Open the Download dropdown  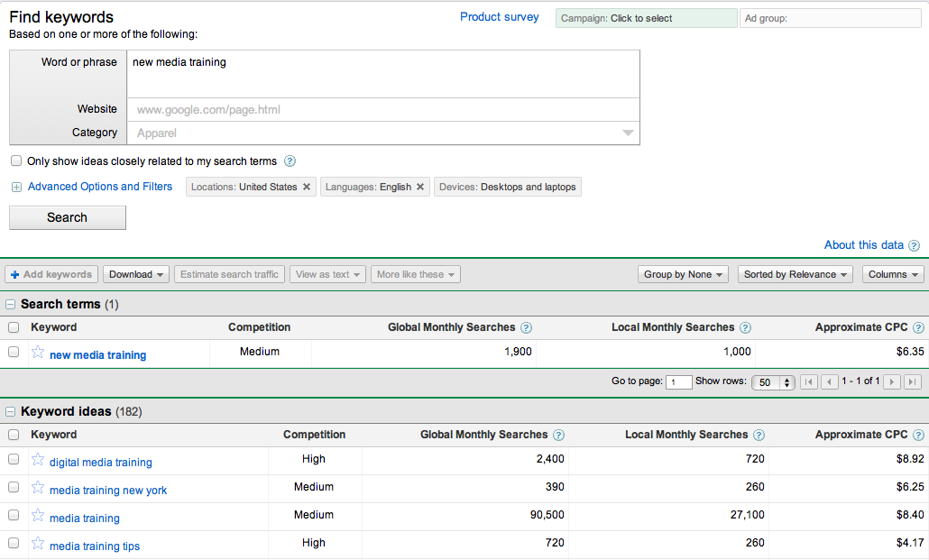136,274
